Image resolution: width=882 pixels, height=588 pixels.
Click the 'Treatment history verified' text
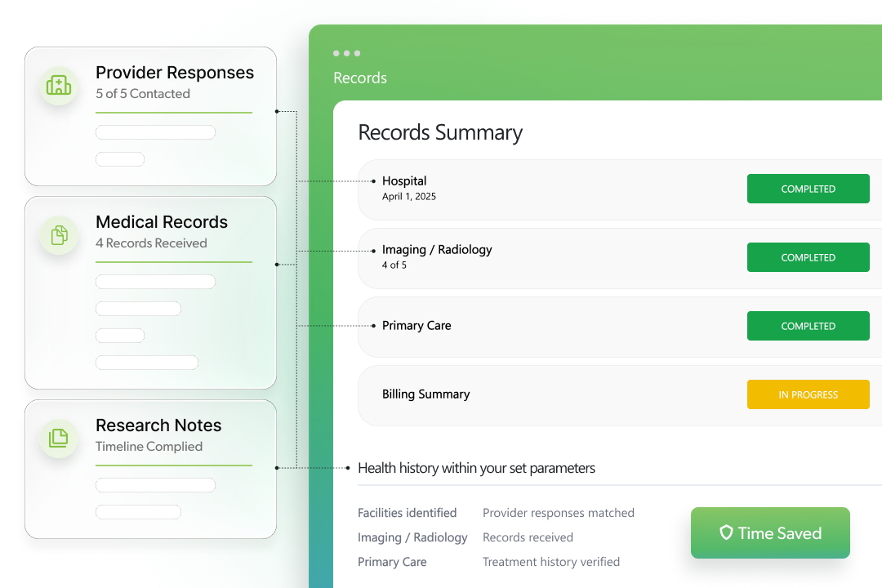point(551,562)
